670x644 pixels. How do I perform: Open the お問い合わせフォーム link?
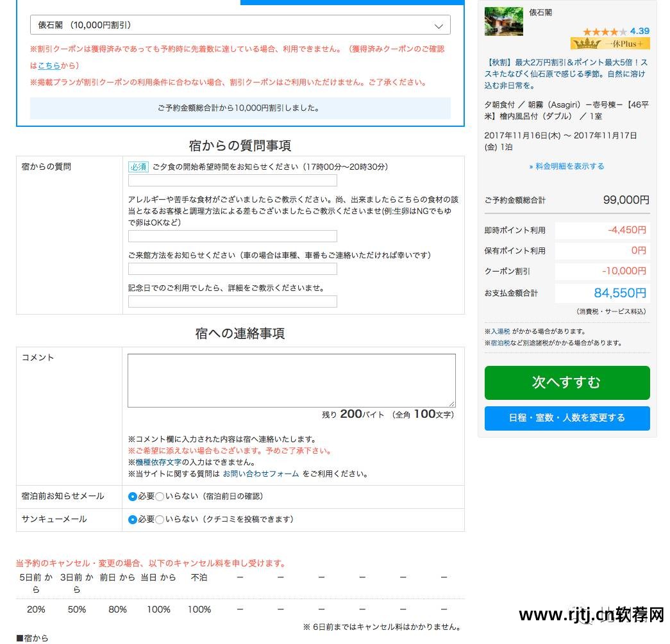click(x=261, y=474)
